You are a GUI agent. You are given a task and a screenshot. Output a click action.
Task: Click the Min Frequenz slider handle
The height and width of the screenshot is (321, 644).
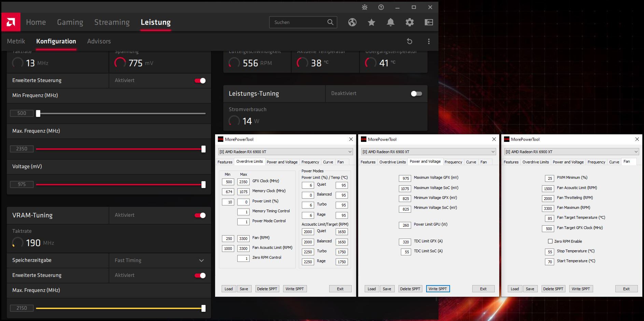(x=38, y=113)
